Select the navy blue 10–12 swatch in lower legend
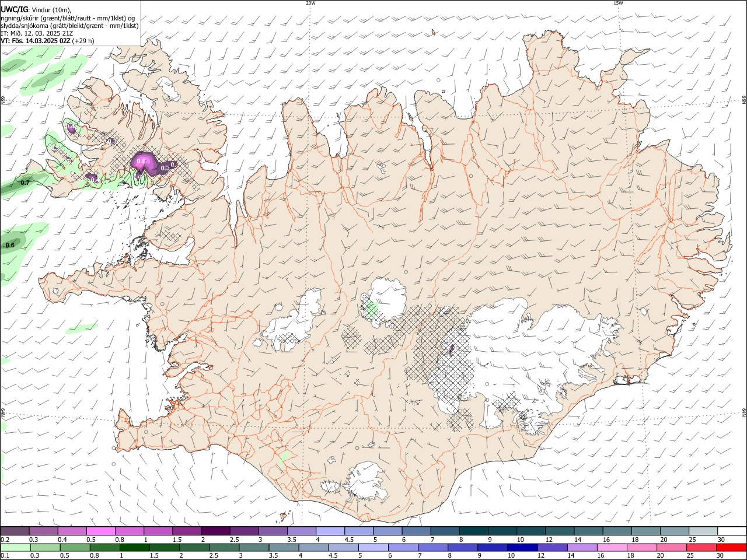Viewport: 747px width, 560px height. 522,547
